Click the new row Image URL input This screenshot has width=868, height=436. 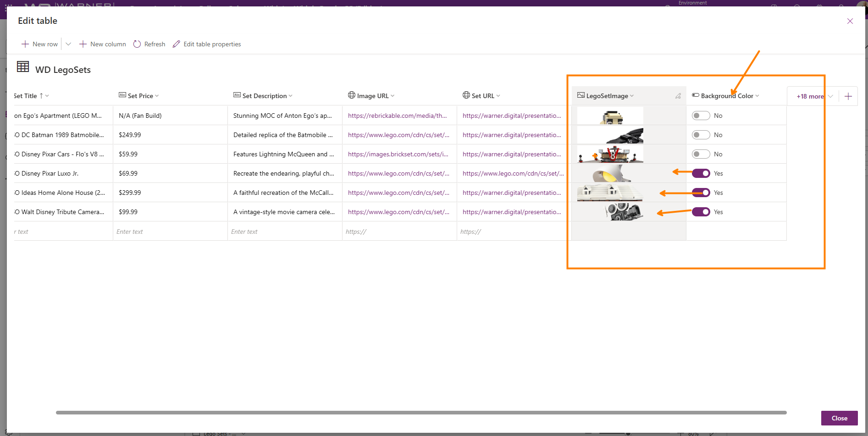(x=399, y=232)
